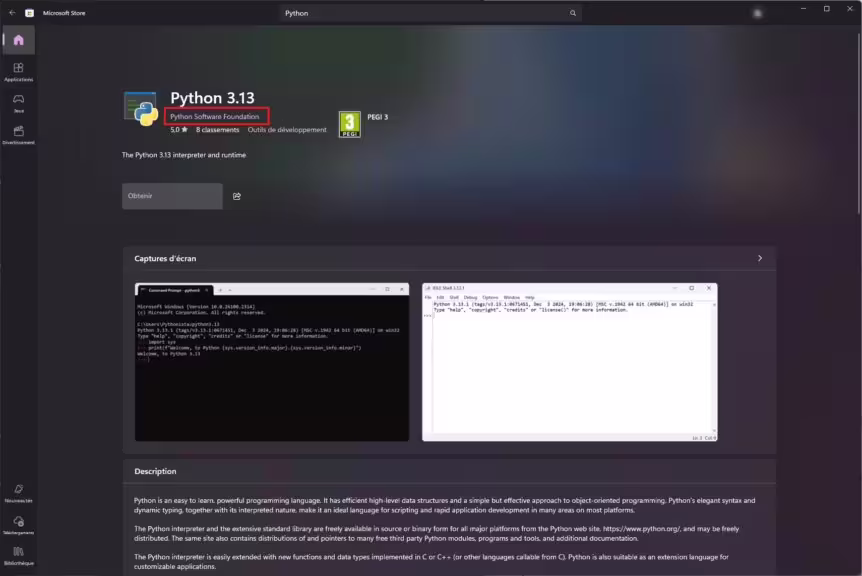
Task: Go back using the back arrow
Action: pos(12,13)
